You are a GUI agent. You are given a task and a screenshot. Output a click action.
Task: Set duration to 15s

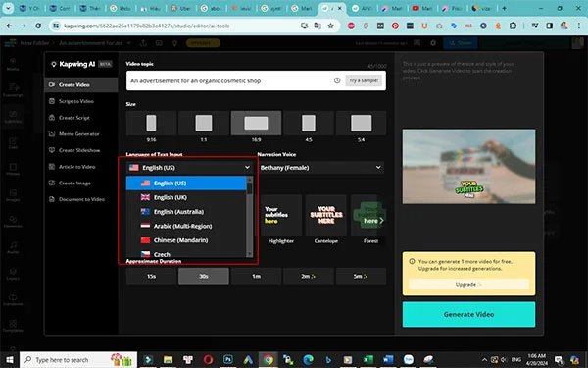(151, 276)
